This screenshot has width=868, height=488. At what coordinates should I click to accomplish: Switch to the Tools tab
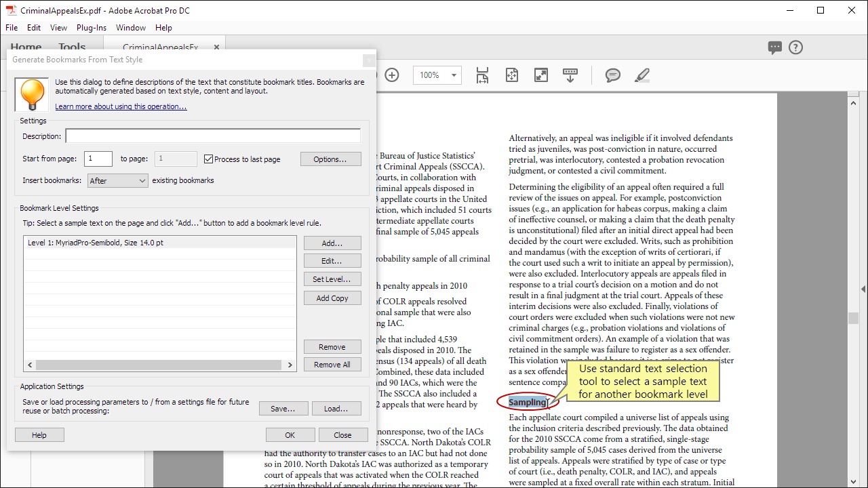[72, 47]
